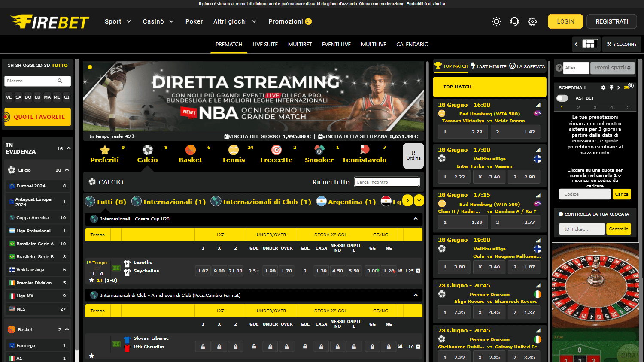Open the PREMATCH tab
Image resolution: width=644 pixels, height=362 pixels.
click(229, 45)
